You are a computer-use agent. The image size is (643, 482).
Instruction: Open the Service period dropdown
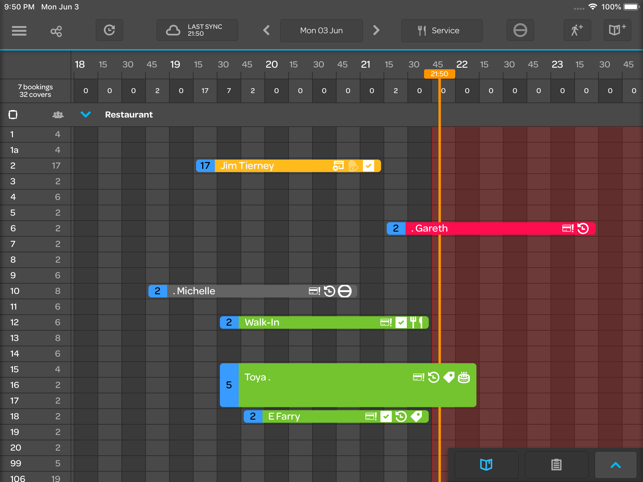[x=442, y=30]
